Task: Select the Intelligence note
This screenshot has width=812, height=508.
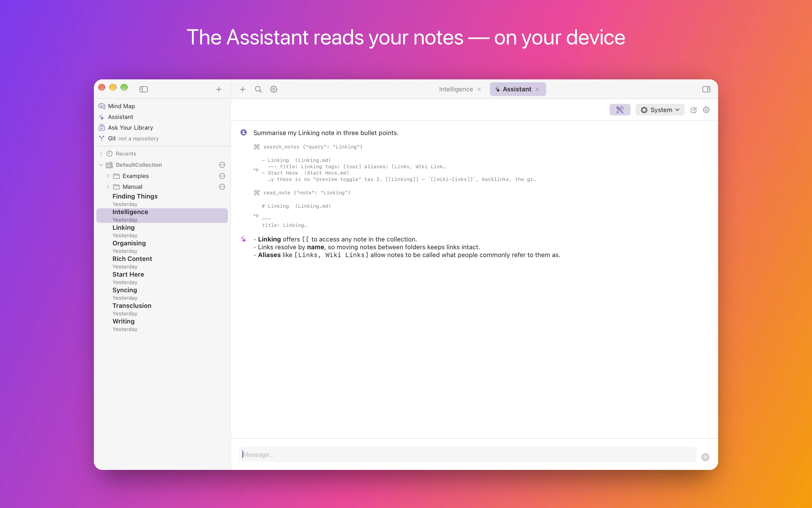Action: coord(162,215)
